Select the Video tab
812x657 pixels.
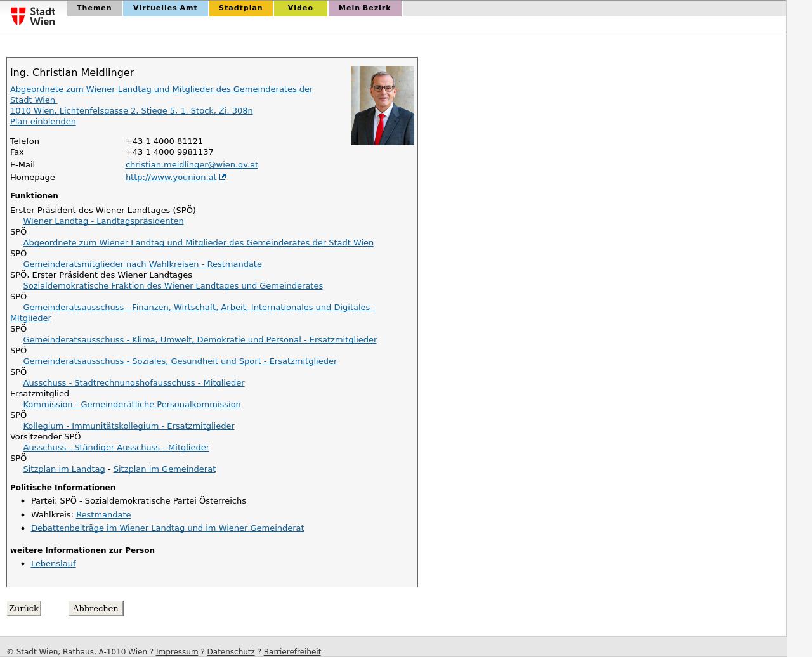300,8
